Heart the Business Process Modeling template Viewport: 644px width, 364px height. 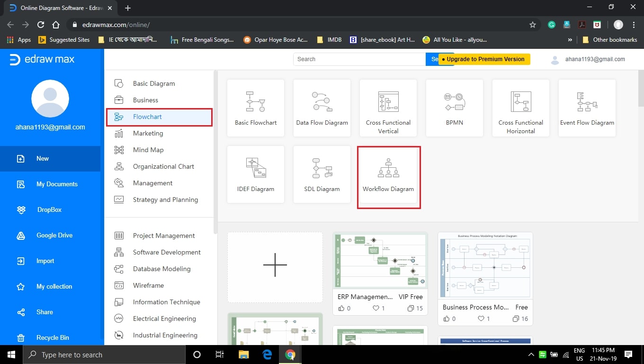480,318
